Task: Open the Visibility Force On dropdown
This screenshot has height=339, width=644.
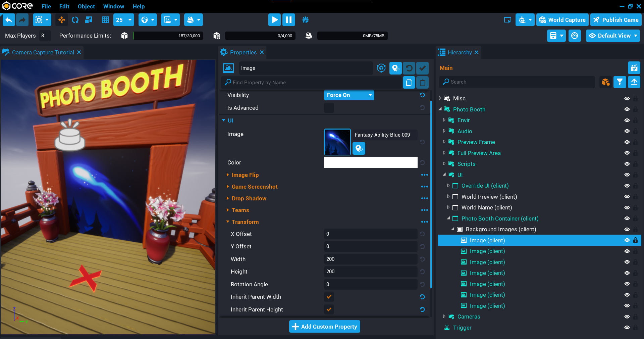Action: [x=349, y=95]
